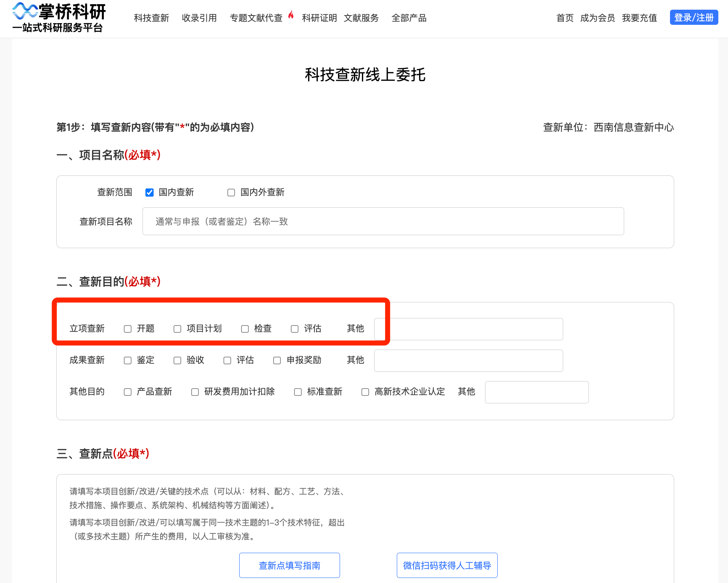
Task: Check 产品查新 under 其他目的
Action: pyautogui.click(x=128, y=392)
